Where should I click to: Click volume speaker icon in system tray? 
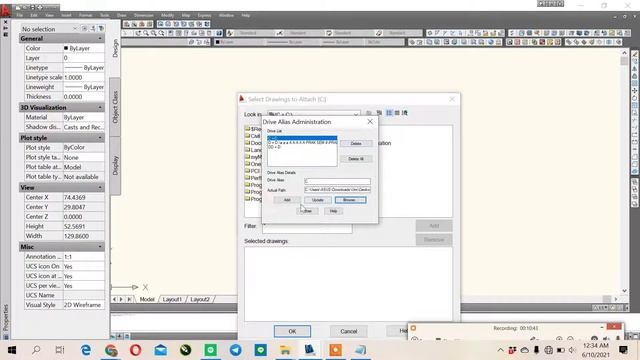coord(572,350)
